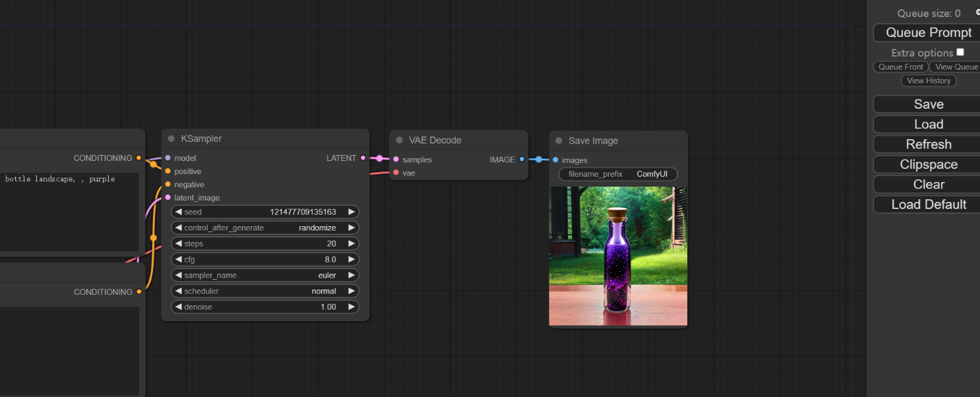Click the denoise value slider field
980x397 pixels.
tap(265, 307)
